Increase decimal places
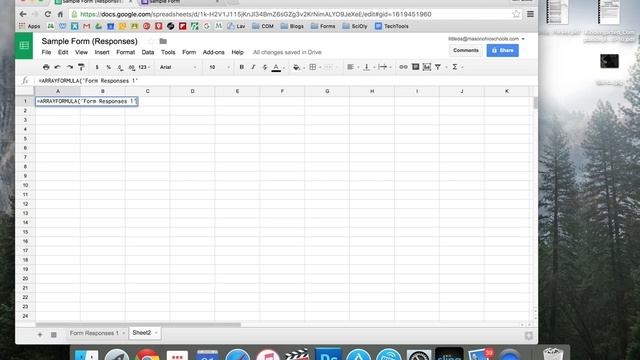The width and height of the screenshot is (640, 360). [131, 67]
